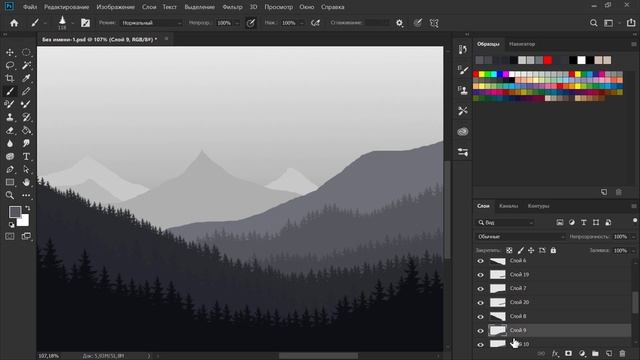Open the Фильтр menu
Viewport: 640px width, 360px height.
point(232,7)
